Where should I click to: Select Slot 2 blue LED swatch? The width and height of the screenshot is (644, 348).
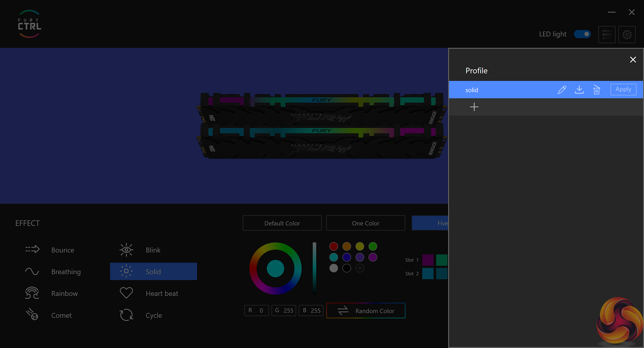point(428,274)
